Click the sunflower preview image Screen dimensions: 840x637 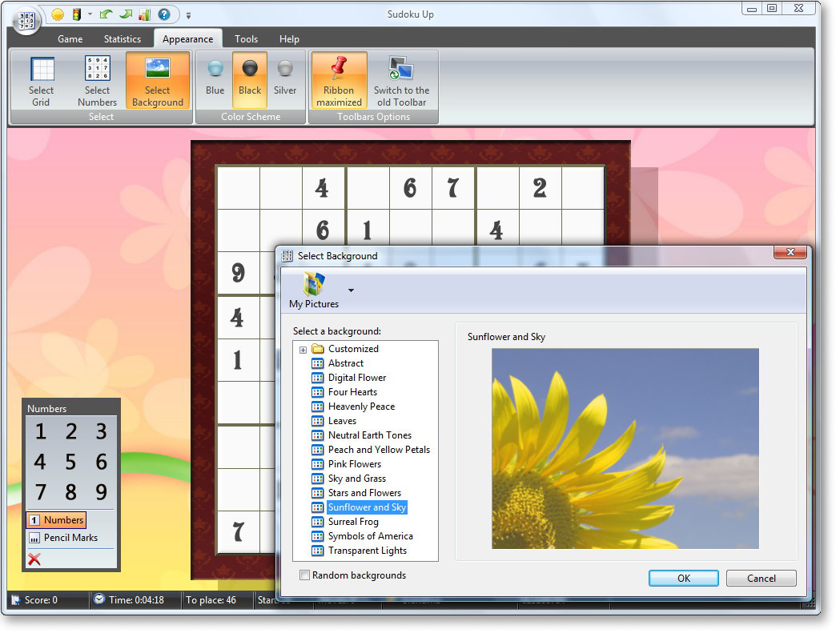pyautogui.click(x=627, y=451)
